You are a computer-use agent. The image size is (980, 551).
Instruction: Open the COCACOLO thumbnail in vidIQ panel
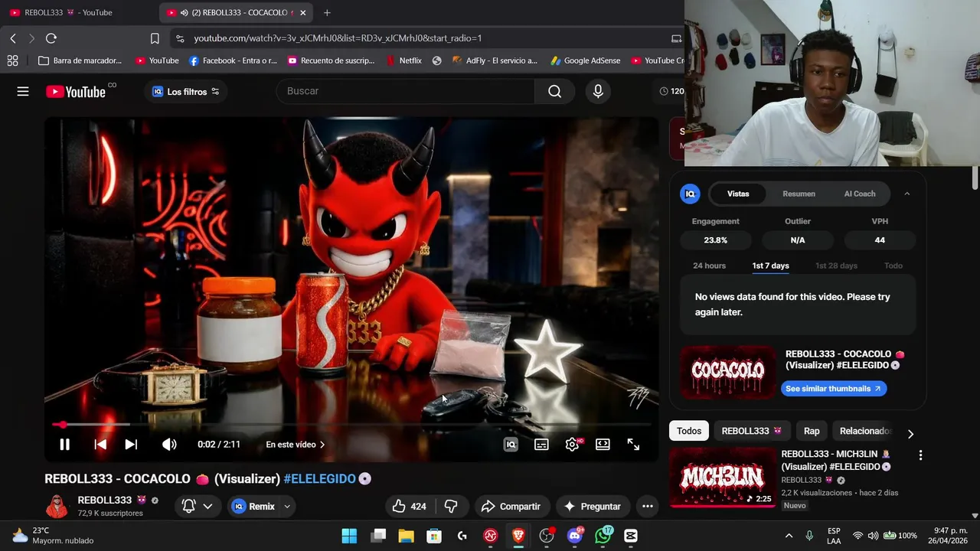pos(728,373)
